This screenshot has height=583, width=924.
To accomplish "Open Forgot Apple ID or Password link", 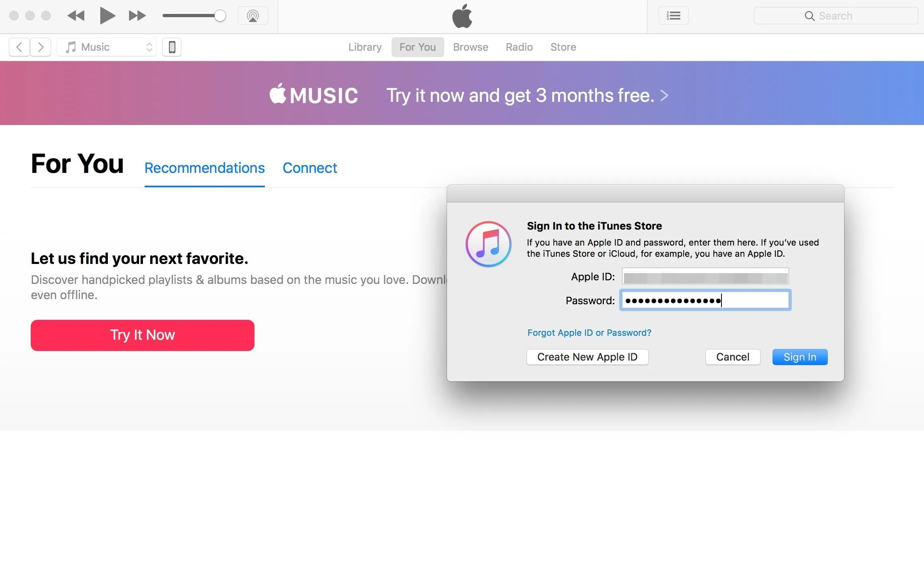I will 589,333.
